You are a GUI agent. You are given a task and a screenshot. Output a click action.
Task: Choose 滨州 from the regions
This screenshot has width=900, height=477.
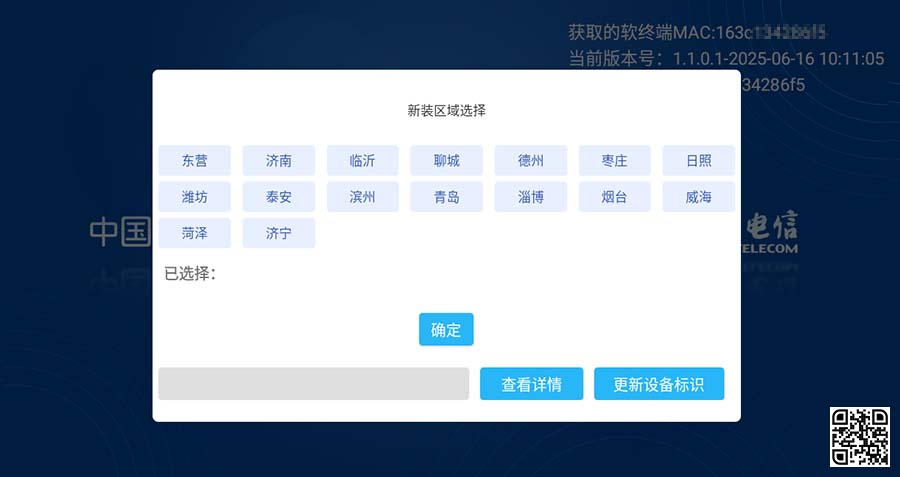(x=363, y=197)
